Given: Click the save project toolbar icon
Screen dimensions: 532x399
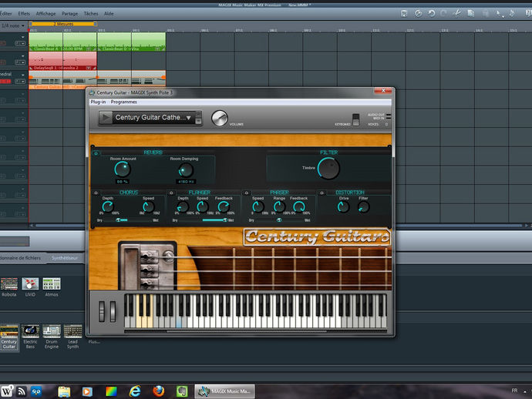Looking at the screenshot, I should pos(404,14).
